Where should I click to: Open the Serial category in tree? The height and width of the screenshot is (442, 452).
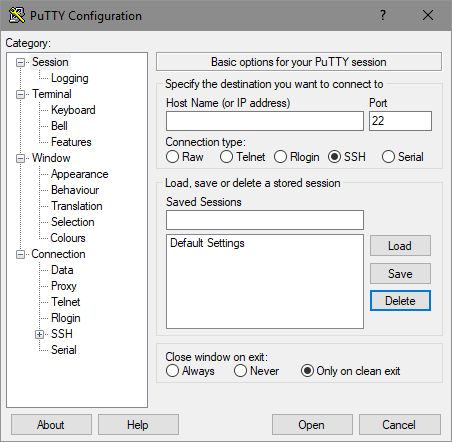click(x=64, y=350)
